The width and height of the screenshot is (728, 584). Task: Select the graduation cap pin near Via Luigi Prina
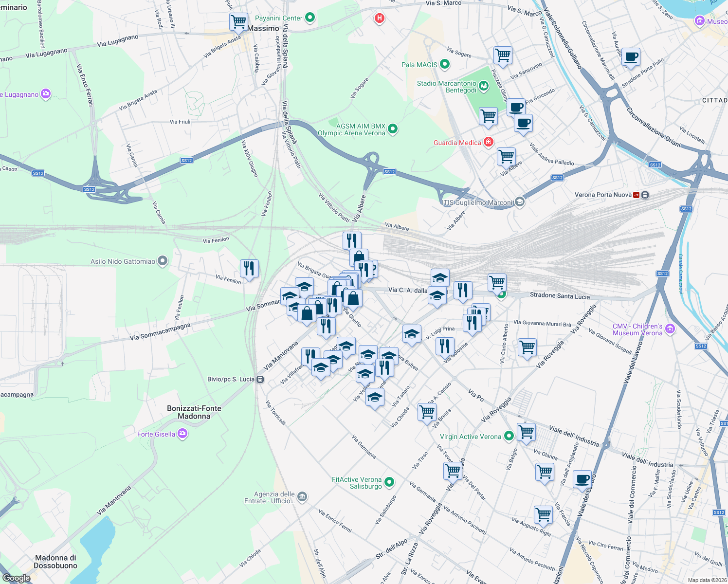pos(412,334)
